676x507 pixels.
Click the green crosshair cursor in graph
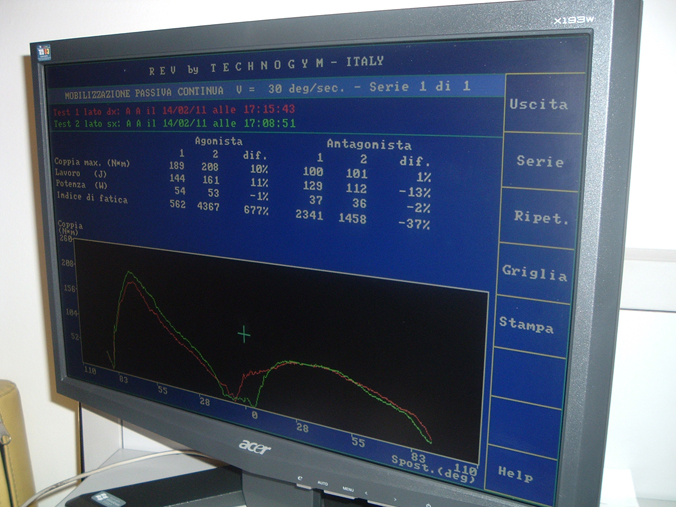(244, 334)
